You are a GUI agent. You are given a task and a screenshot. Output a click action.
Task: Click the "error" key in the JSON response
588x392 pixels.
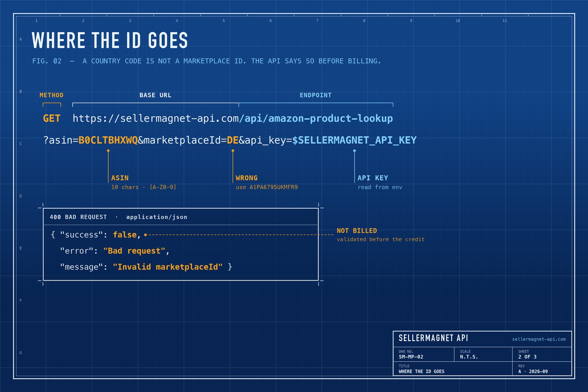[x=77, y=251]
